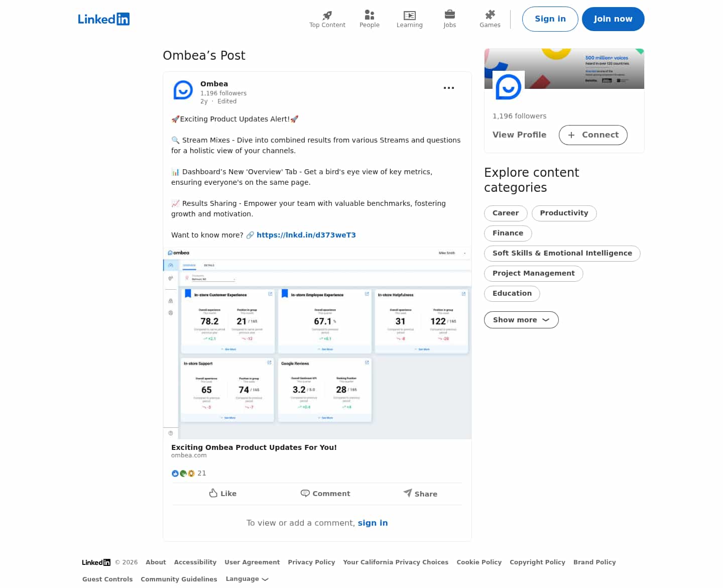
Task: Open the post's three-dot options menu
Action: pos(449,88)
